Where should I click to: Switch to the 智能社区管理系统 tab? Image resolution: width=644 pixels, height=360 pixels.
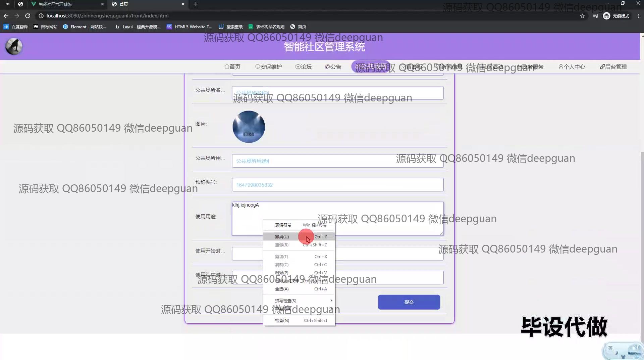point(67,4)
